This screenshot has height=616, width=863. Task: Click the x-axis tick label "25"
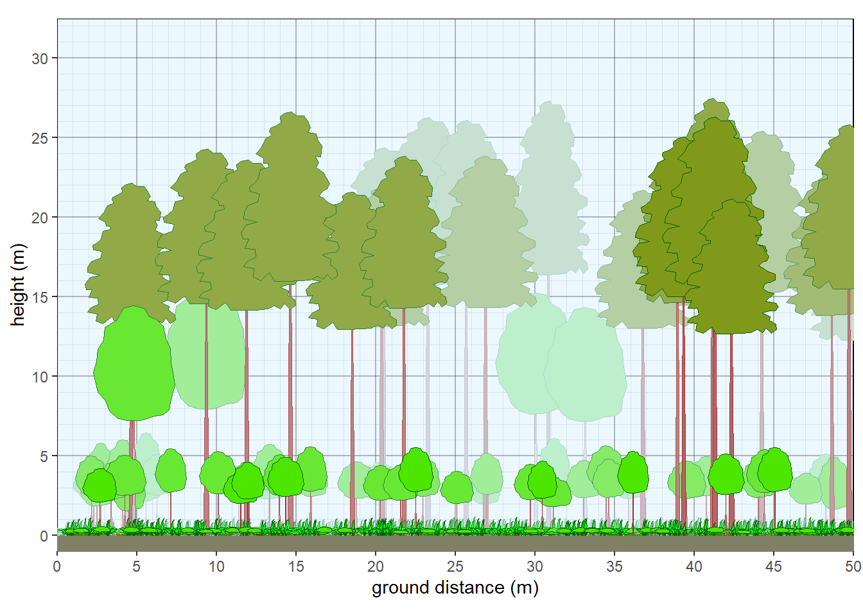(455, 567)
